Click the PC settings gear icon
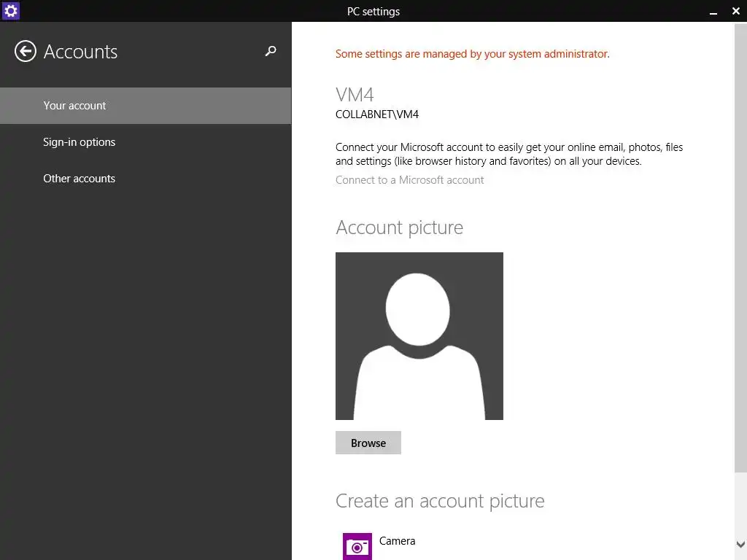The image size is (747, 560). click(x=10, y=10)
